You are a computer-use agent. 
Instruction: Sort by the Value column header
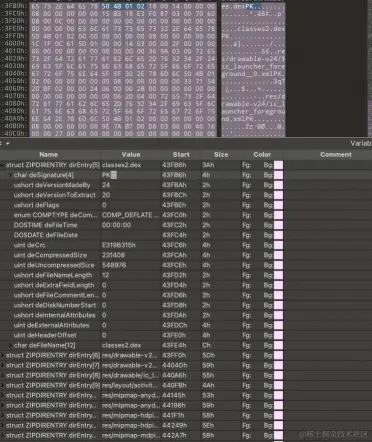[131, 155]
